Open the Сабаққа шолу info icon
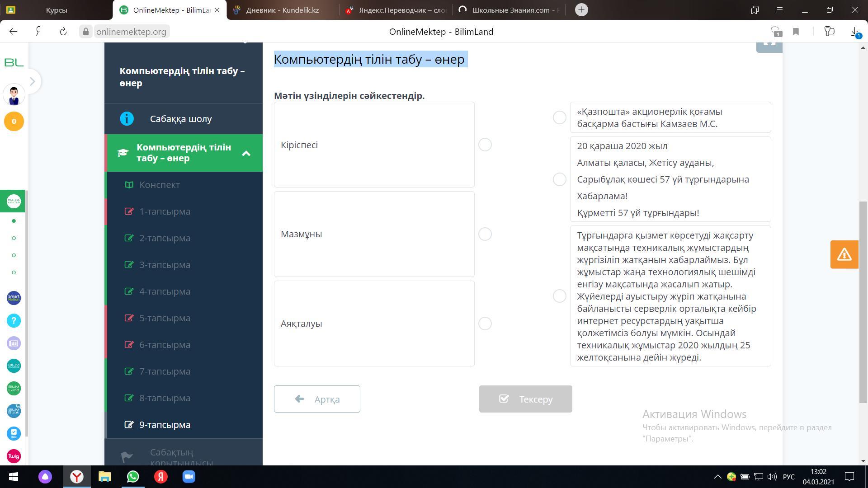The width and height of the screenshot is (868, 488). coord(127,119)
